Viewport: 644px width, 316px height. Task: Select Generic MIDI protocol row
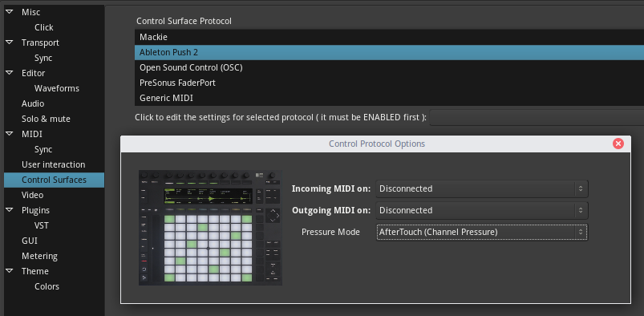tap(389, 98)
